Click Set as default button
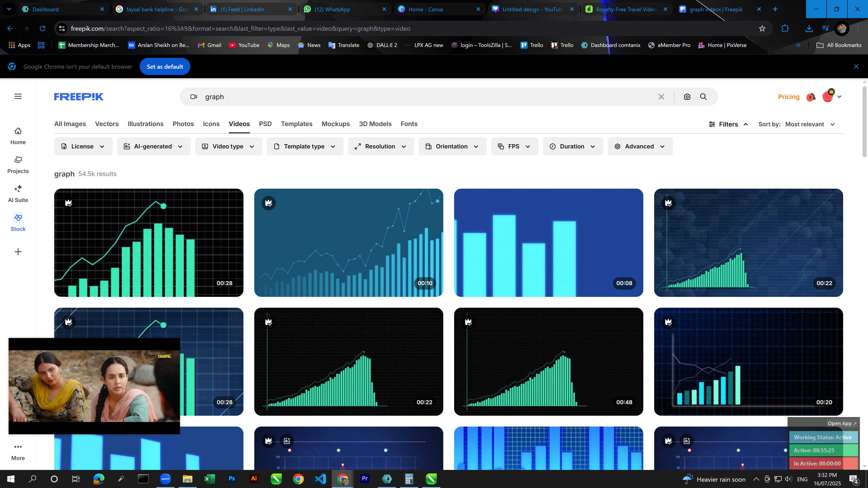This screenshot has height=488, width=868. pyautogui.click(x=165, y=67)
